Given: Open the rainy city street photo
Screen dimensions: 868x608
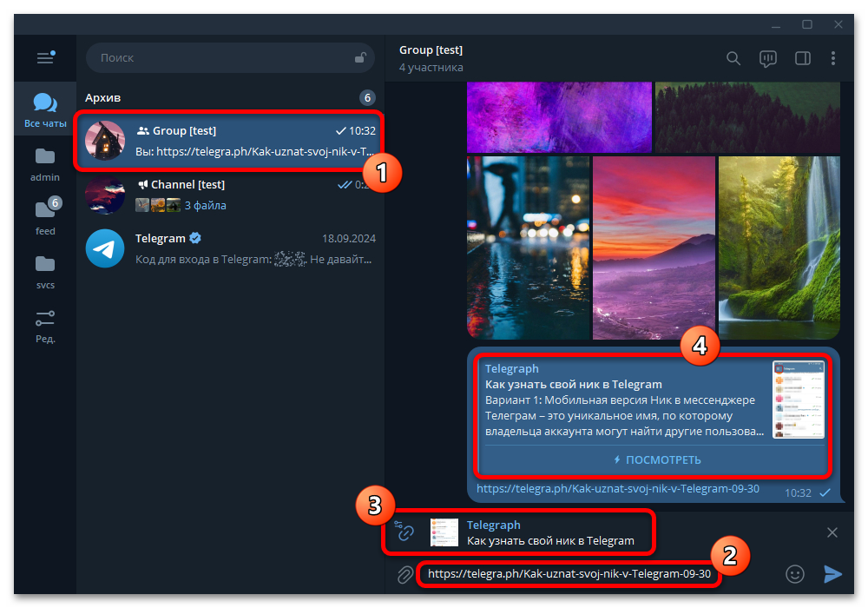Looking at the screenshot, I should [528, 248].
